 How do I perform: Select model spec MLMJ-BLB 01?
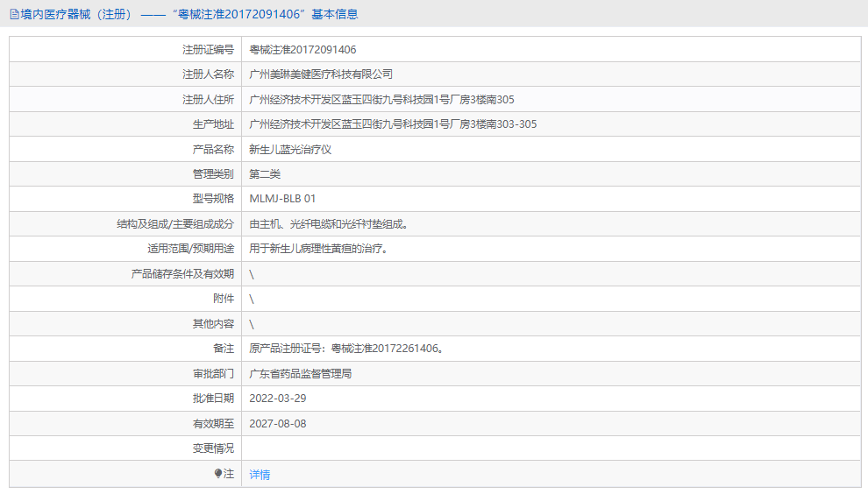pos(282,199)
